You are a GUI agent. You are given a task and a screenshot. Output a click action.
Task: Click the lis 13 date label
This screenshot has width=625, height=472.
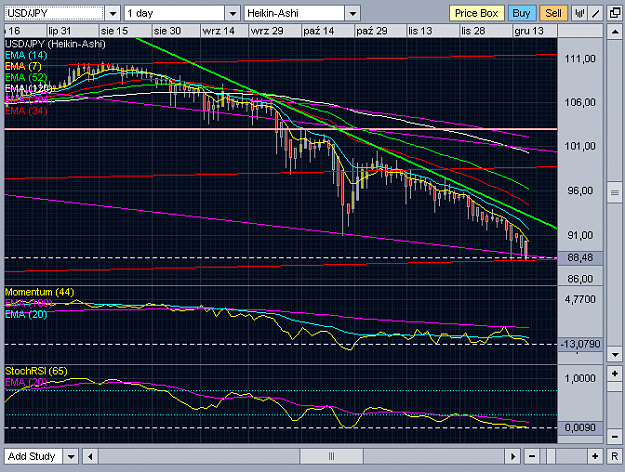click(420, 31)
